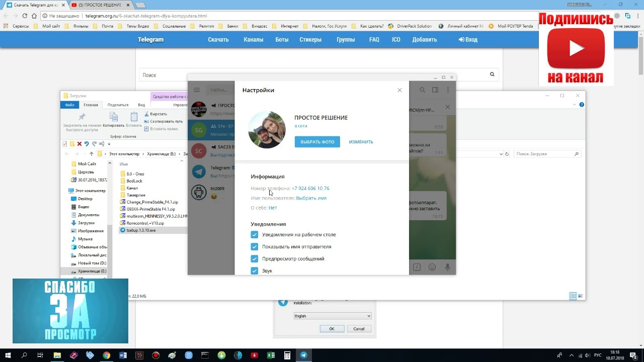Screen dimensions: 644x362
Task: Click the website search magnifier icon
Action: coord(492,74)
